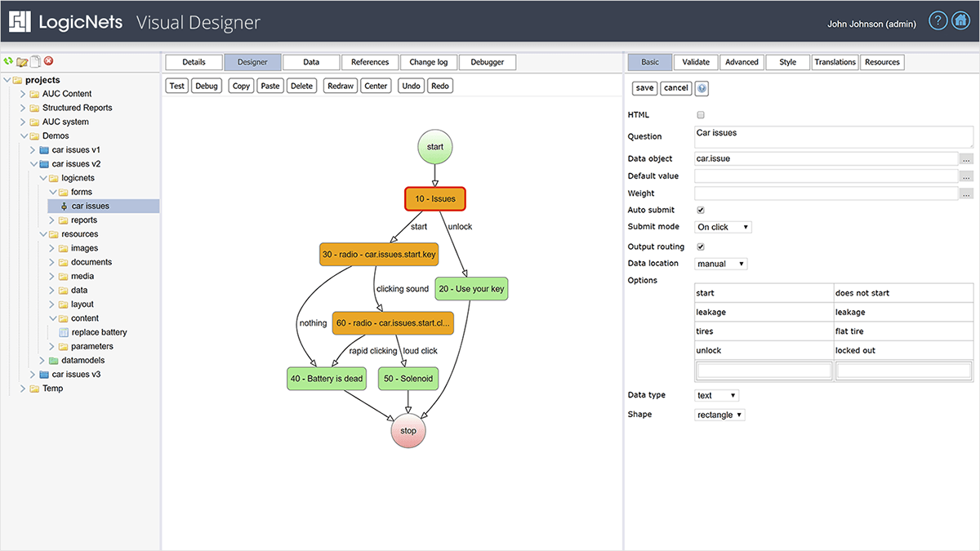Click the car issues v3 project icon
The height and width of the screenshot is (551, 980).
45,375
